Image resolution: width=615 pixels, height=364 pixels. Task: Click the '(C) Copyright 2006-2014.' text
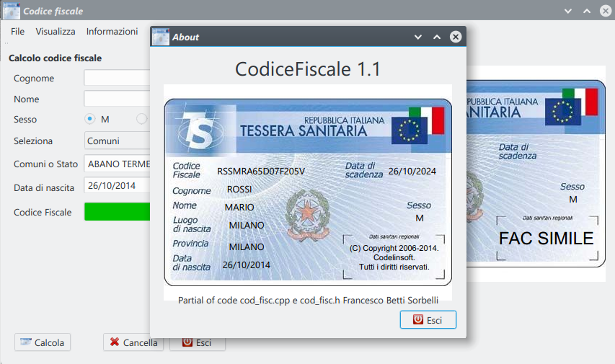[394, 248]
